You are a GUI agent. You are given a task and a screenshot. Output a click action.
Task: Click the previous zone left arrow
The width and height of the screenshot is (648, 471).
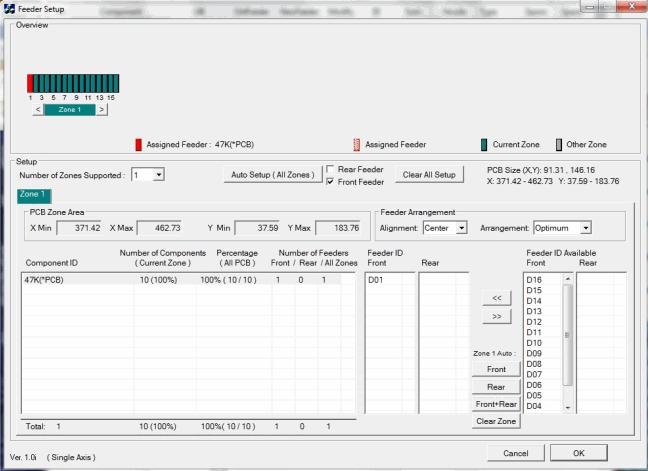tap(38, 109)
